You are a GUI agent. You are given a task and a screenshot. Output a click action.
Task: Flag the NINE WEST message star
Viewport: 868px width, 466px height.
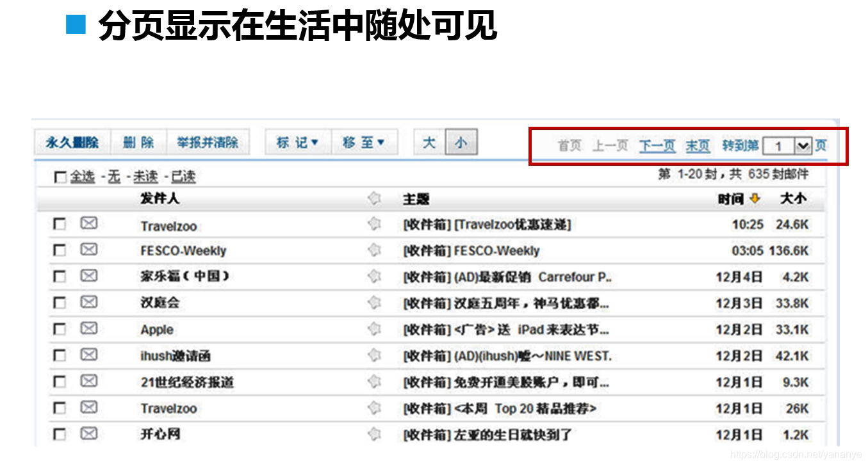coord(374,355)
